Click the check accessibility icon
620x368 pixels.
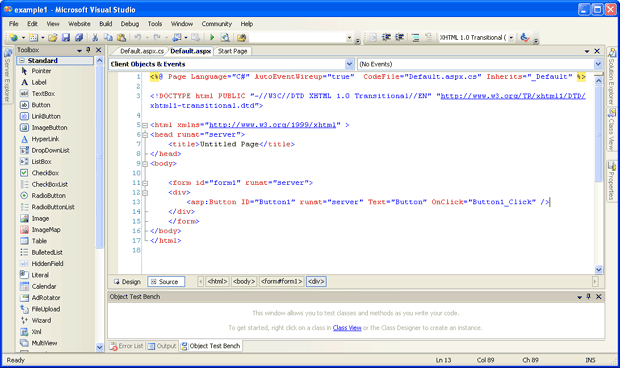point(525,38)
